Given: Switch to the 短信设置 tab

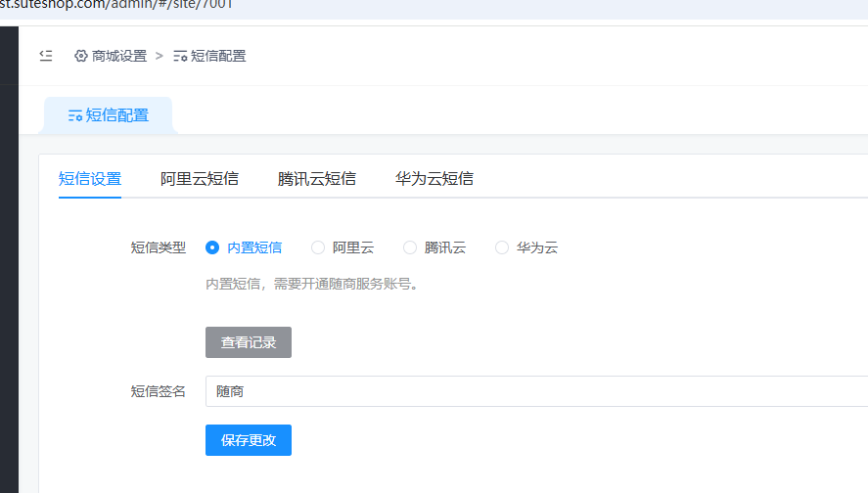Looking at the screenshot, I should point(90,179).
